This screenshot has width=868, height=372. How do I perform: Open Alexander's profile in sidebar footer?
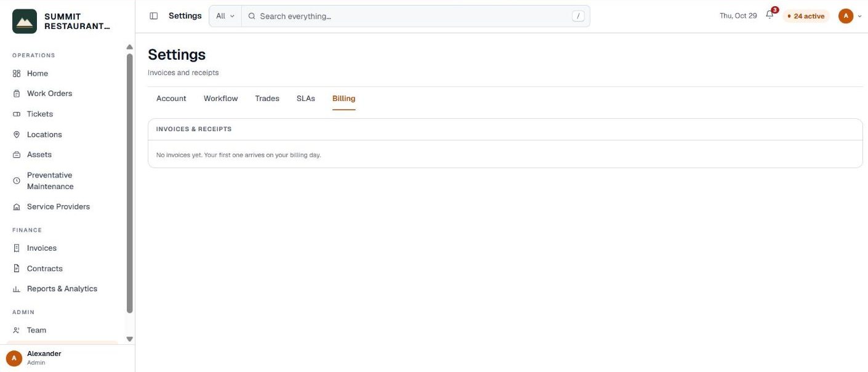pos(67,358)
